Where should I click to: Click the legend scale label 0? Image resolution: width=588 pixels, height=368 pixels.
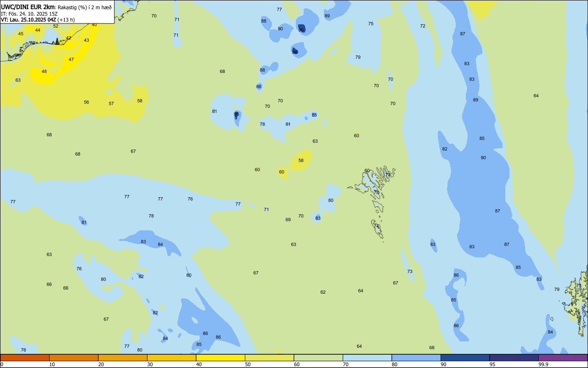[2, 364]
